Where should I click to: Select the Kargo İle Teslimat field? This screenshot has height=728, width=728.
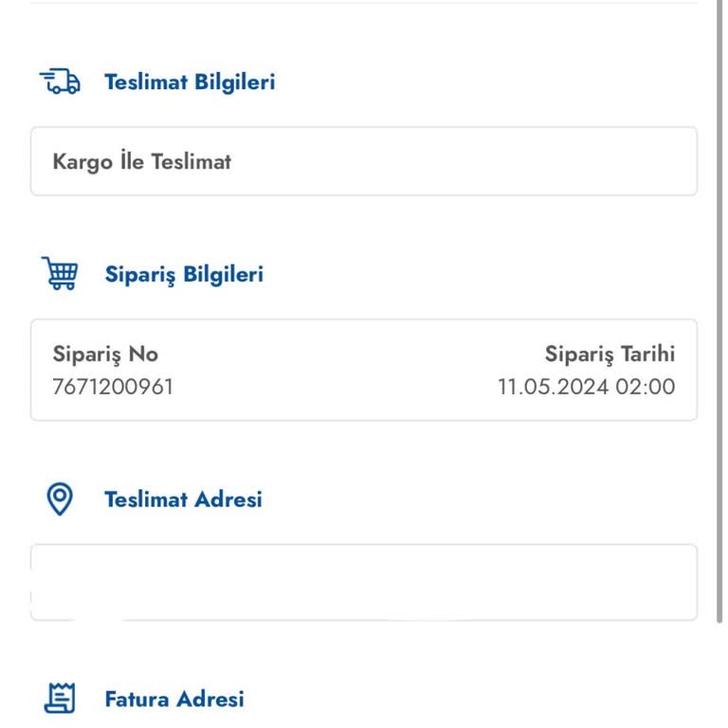click(142, 161)
